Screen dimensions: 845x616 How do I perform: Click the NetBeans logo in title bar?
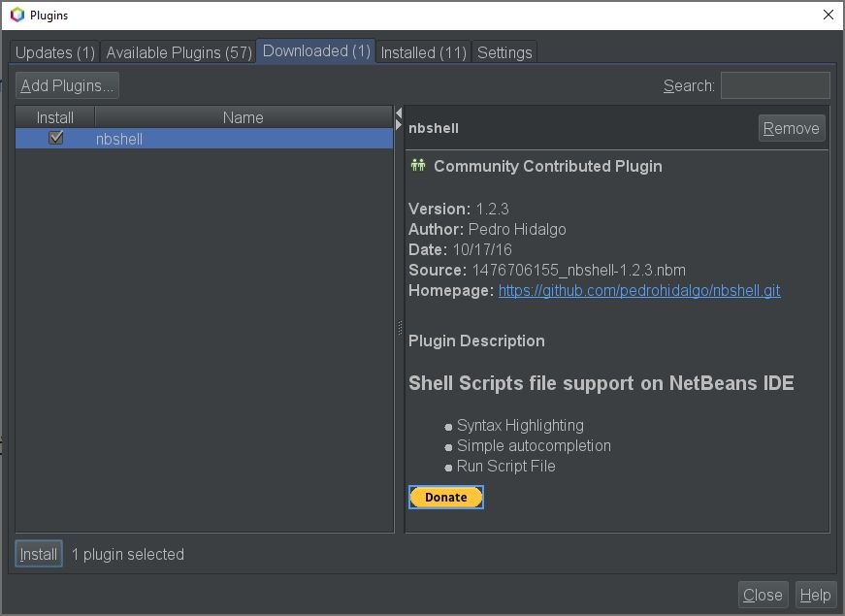[x=16, y=16]
